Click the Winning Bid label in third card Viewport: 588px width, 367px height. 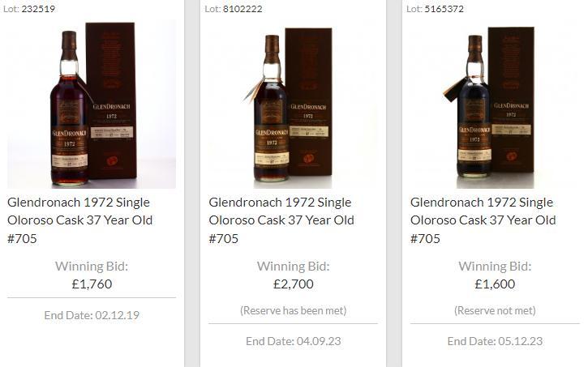495,267
